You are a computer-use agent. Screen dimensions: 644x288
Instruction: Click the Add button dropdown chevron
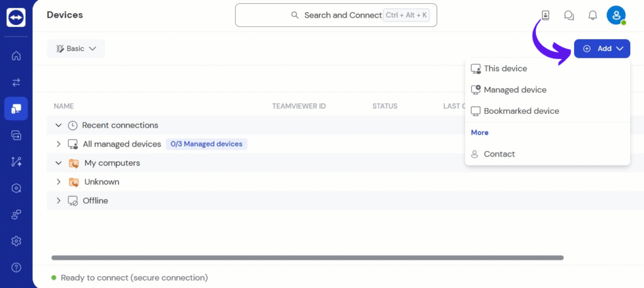point(619,48)
